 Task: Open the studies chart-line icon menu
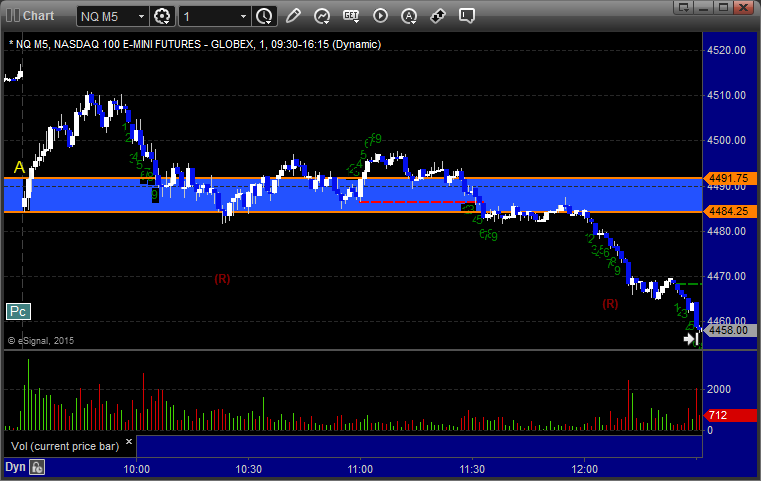[322, 16]
